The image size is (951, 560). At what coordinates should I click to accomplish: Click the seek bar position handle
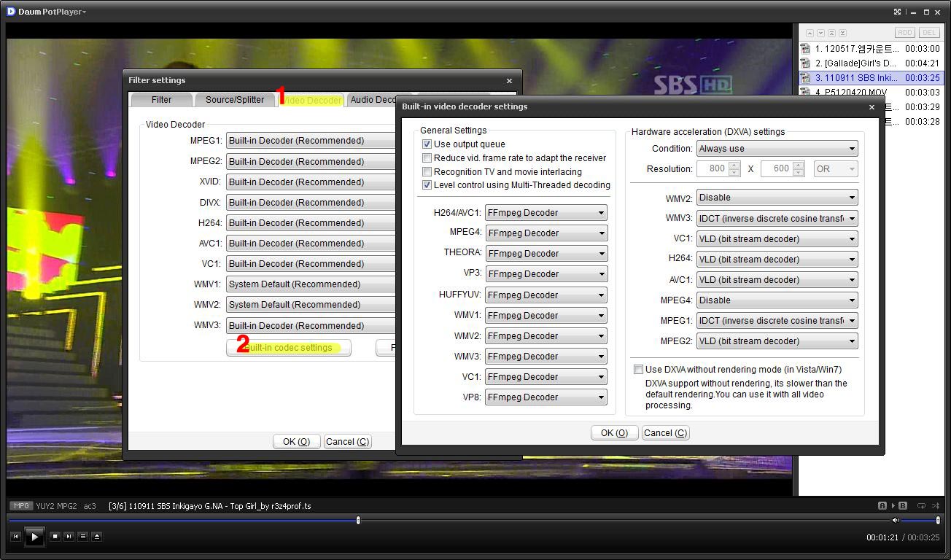click(x=358, y=520)
